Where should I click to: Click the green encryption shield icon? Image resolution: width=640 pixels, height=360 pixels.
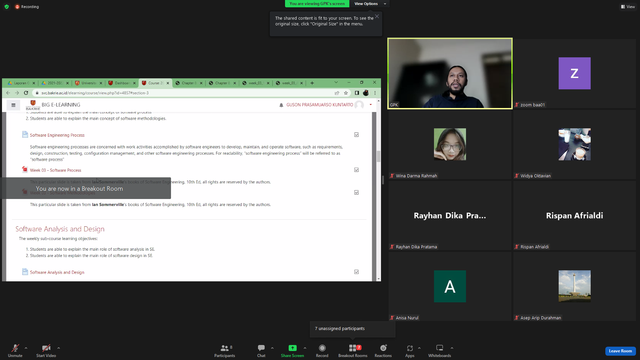[7, 7]
